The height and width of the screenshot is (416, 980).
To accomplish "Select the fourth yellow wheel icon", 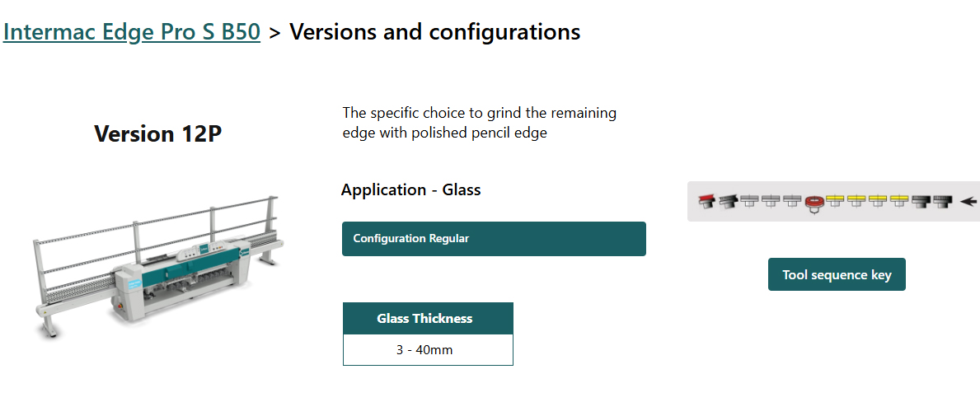I will point(900,201).
